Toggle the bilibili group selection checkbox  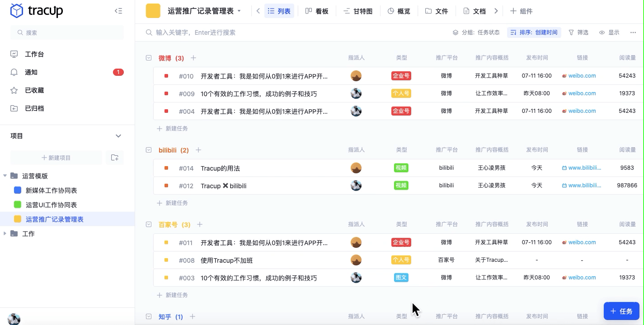(148, 150)
